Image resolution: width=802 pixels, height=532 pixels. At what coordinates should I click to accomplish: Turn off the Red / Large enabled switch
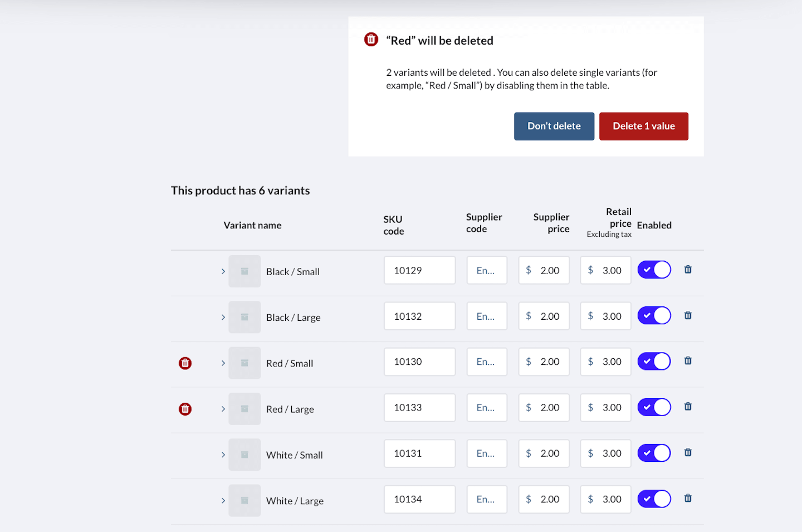point(654,407)
